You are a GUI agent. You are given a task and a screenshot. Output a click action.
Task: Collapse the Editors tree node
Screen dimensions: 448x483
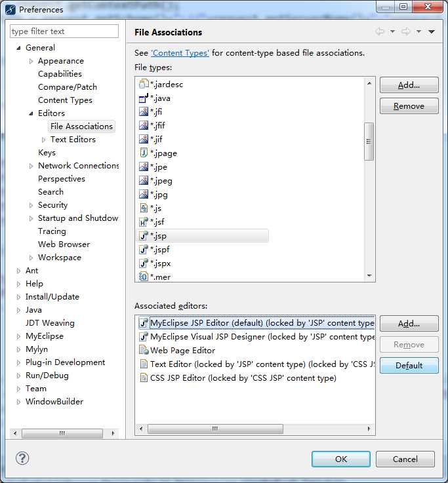pyautogui.click(x=31, y=113)
